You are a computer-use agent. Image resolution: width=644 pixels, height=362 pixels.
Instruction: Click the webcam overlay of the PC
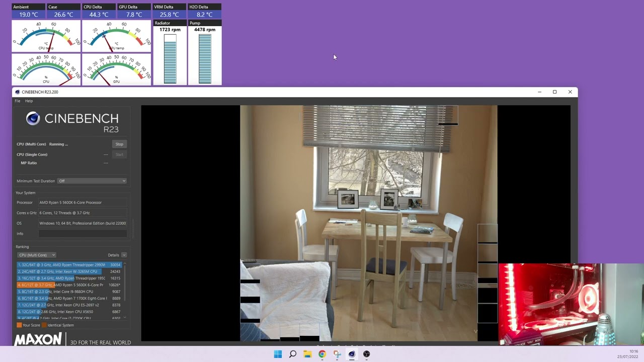pyautogui.click(x=571, y=304)
